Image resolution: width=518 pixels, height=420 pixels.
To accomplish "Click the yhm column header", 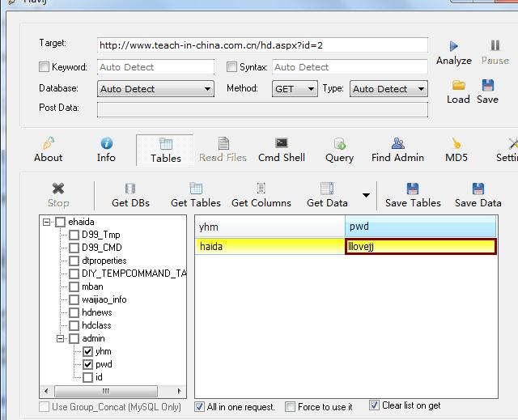I will point(270,227).
